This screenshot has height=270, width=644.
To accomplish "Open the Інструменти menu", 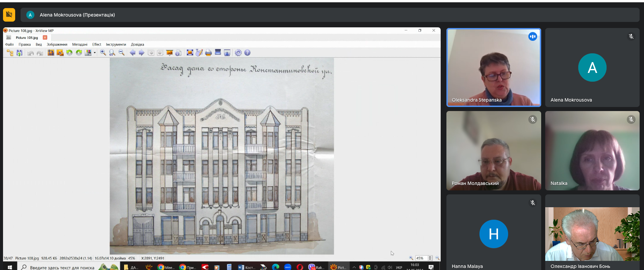I will tap(116, 45).
